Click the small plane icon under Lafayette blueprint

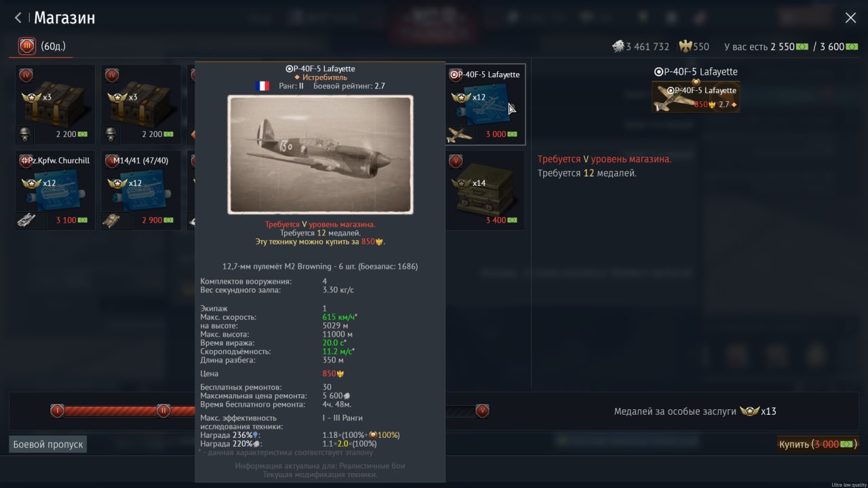[459, 134]
